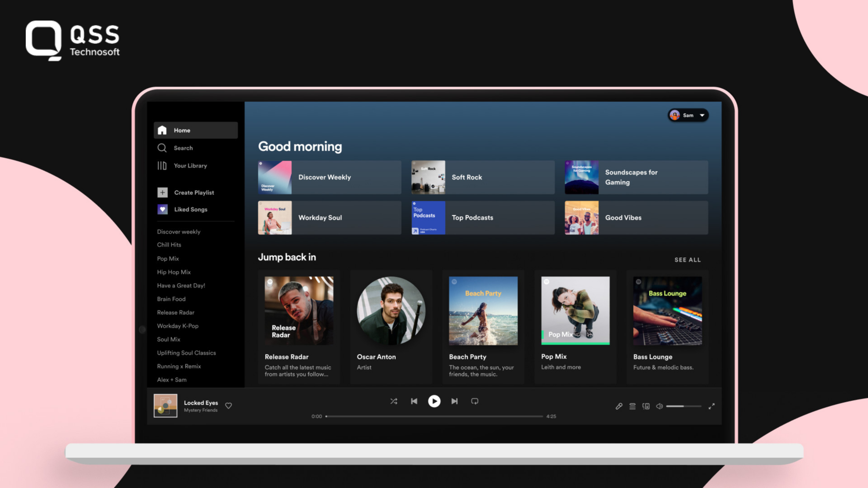Image resolution: width=868 pixels, height=488 pixels.
Task: Skip to next track
Action: point(454,401)
